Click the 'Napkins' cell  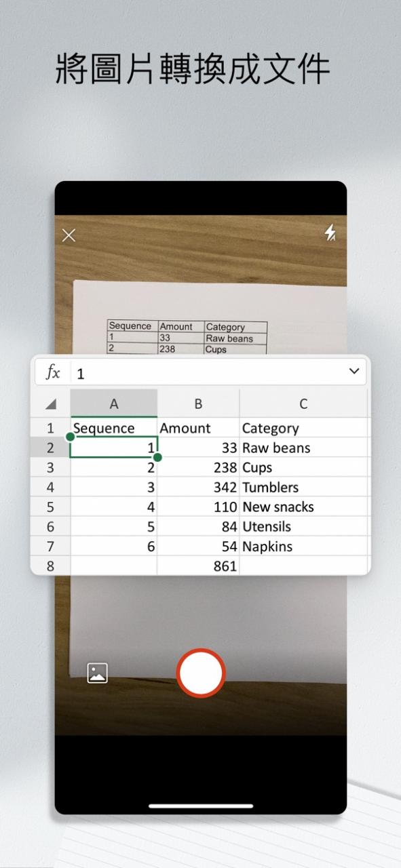point(303,546)
